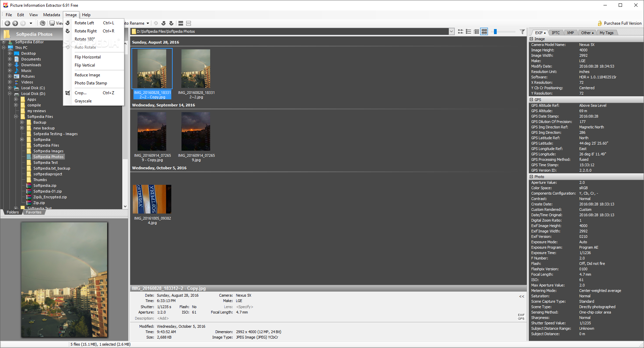Open settings with the gear icon

(42, 23)
